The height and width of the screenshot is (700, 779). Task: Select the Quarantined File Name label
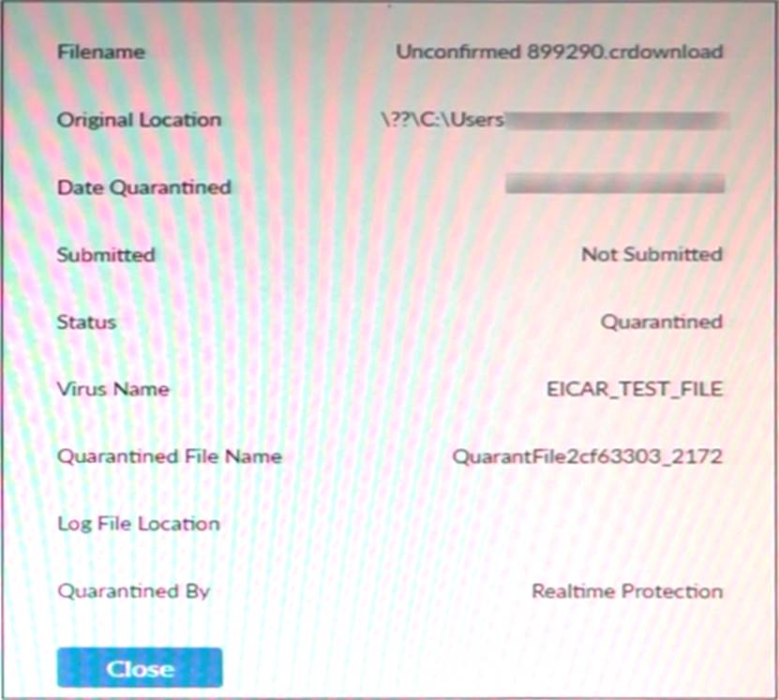tap(170, 456)
